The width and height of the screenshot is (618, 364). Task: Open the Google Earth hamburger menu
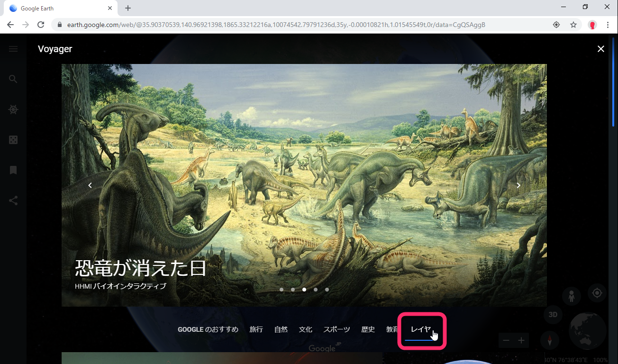tap(13, 49)
